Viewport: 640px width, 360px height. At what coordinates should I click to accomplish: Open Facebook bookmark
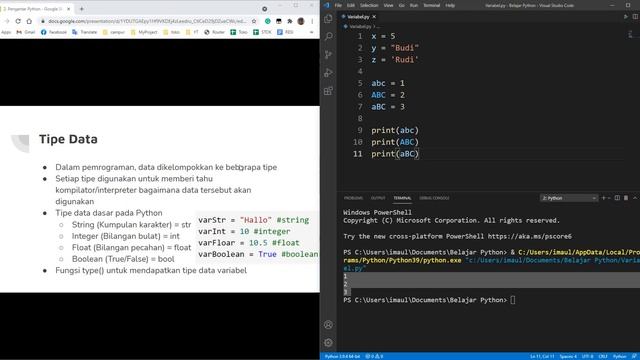[53, 32]
